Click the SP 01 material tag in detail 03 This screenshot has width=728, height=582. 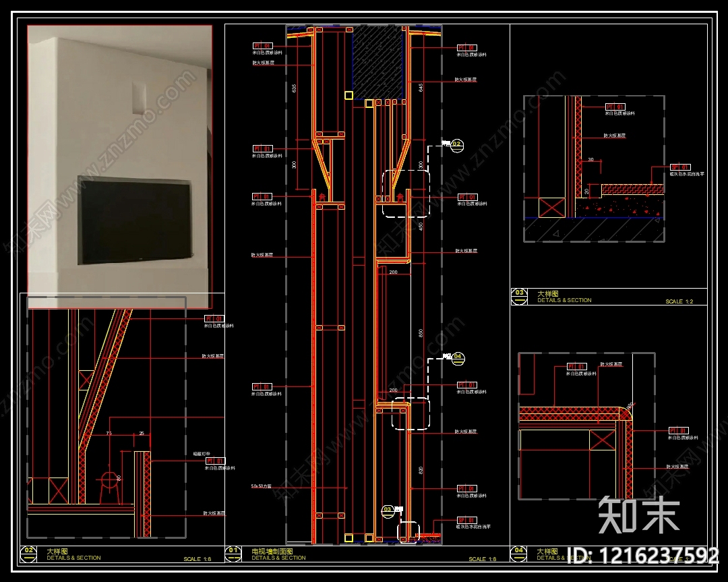pos(680,167)
